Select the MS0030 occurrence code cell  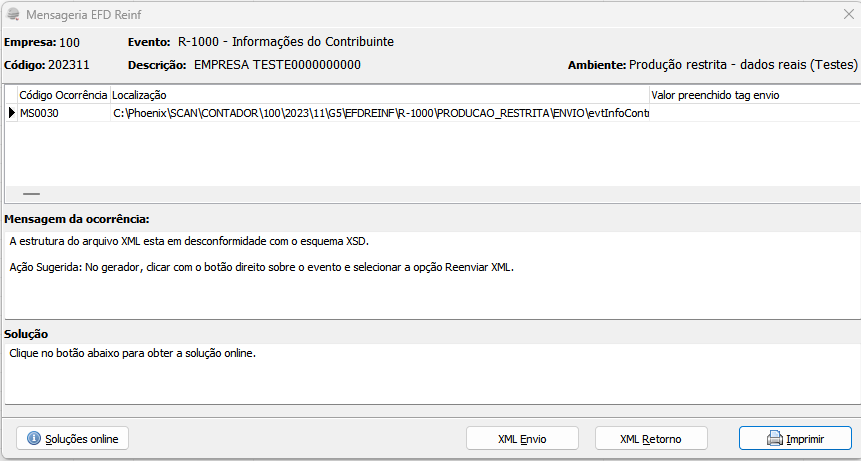[64, 114]
